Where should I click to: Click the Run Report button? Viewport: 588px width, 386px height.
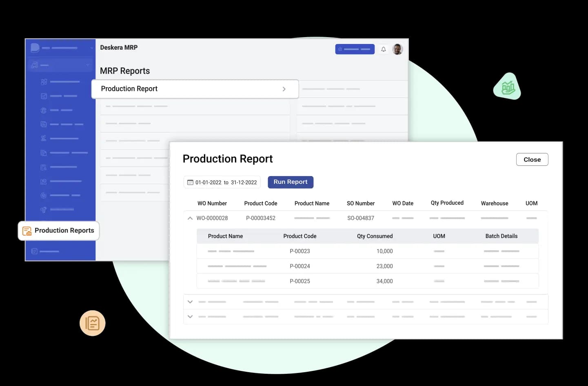[290, 182]
